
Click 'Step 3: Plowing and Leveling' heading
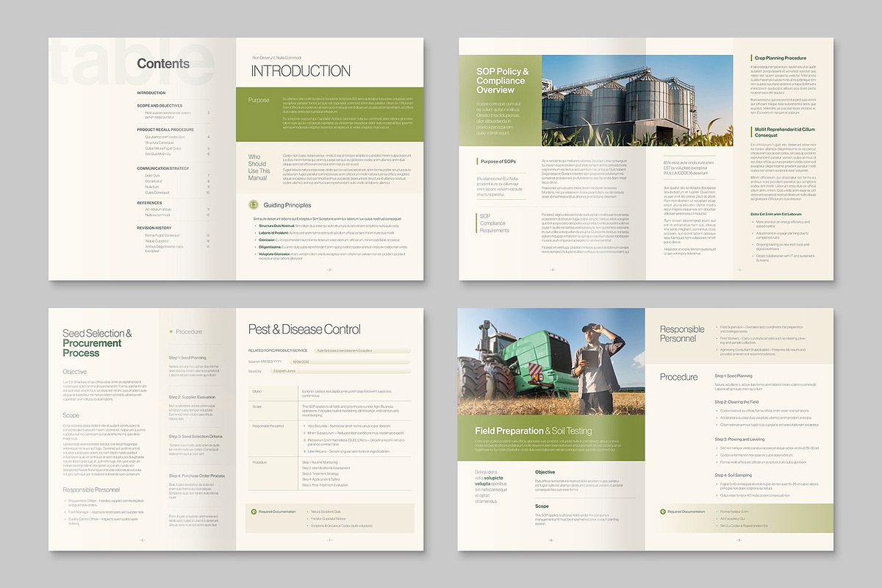[739, 439]
